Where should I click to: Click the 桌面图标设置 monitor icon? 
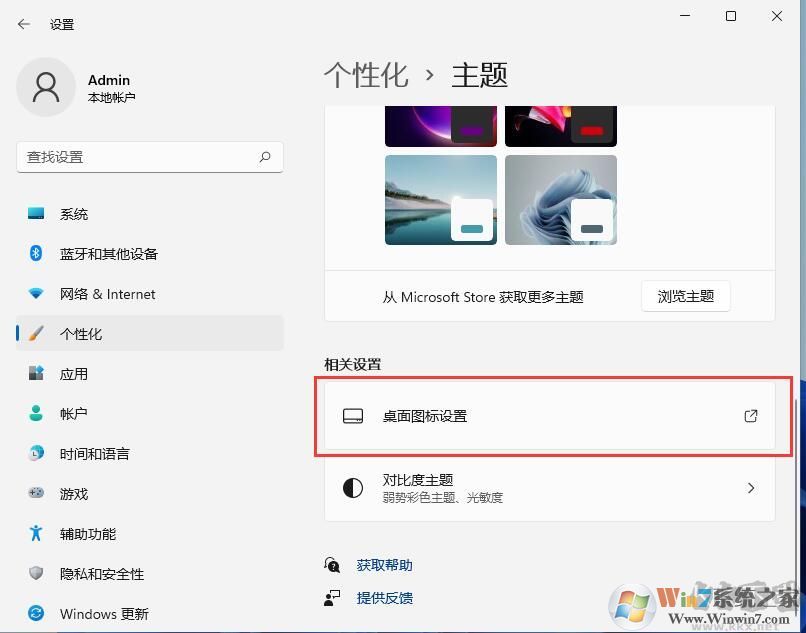353,416
